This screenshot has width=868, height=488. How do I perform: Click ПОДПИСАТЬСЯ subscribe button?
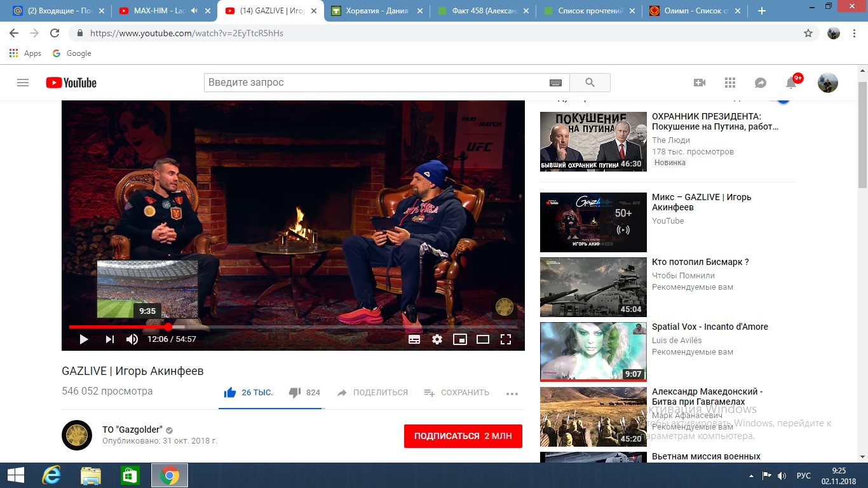[463, 436]
